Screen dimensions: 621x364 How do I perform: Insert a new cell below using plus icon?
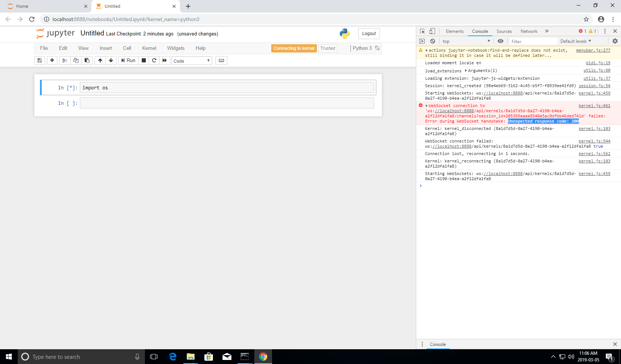(52, 60)
